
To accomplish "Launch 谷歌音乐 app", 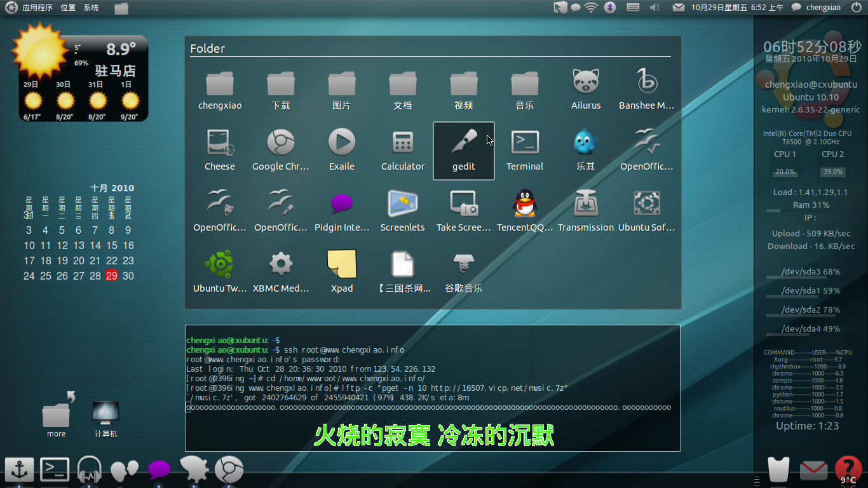I will pos(464,273).
